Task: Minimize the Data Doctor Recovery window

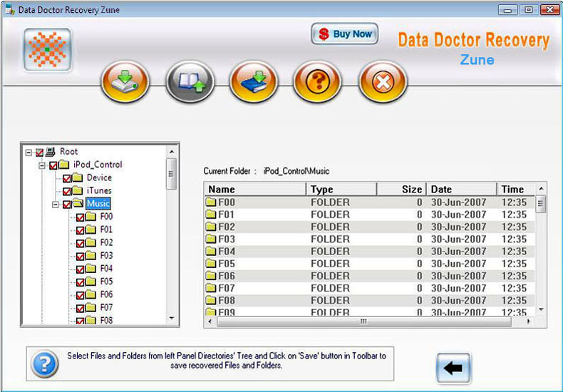Action: click(x=507, y=10)
